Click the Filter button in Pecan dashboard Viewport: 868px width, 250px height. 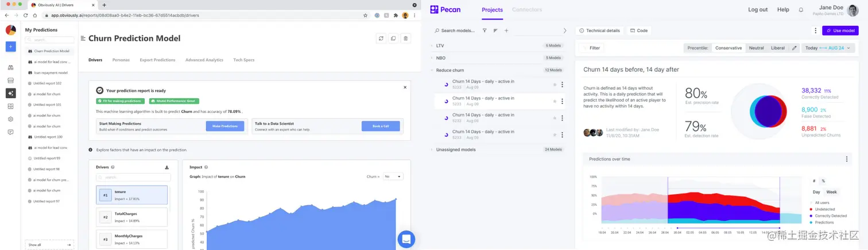[590, 48]
